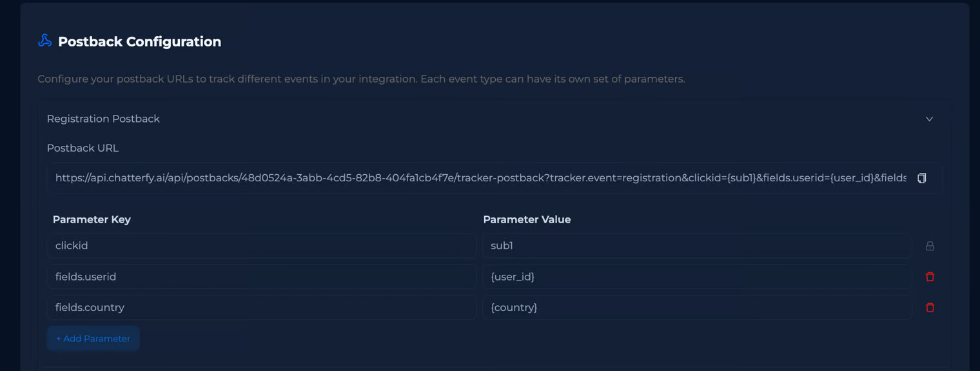Screen dimensions: 980x371
Task: Click the clickid parameter key field
Action: pos(261,246)
